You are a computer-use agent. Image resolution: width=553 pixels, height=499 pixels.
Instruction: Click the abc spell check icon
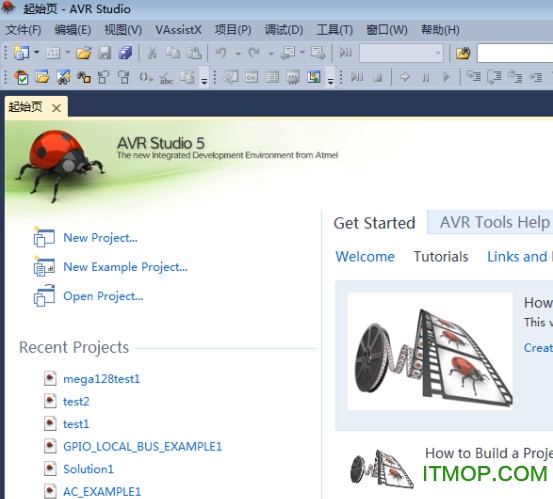coord(166,78)
